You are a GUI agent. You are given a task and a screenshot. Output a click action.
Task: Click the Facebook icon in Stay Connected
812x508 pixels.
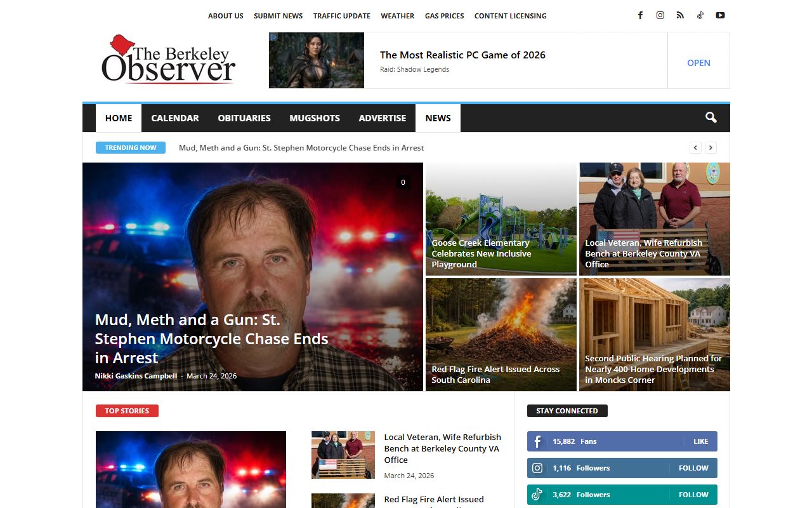tap(537, 441)
